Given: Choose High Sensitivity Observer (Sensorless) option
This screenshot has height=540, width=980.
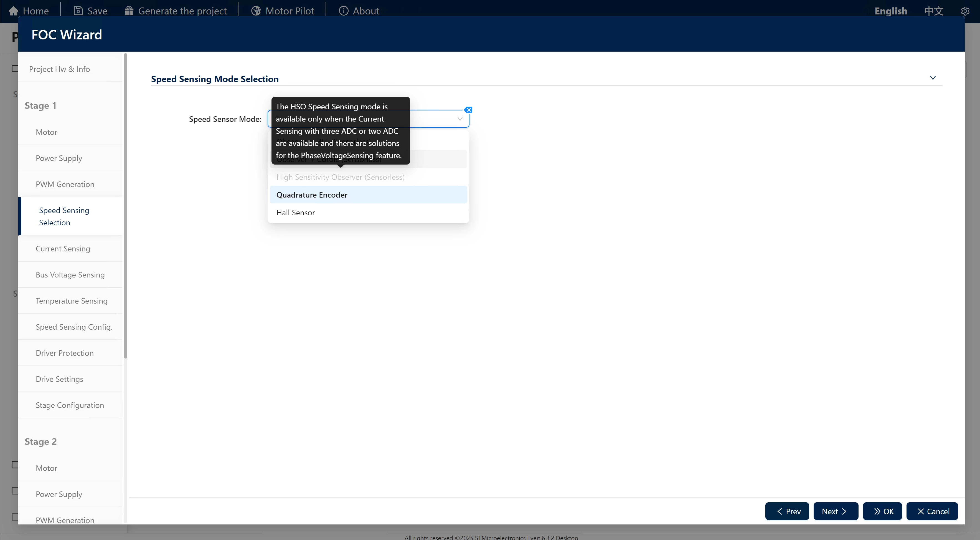Looking at the screenshot, I should 368,177.
